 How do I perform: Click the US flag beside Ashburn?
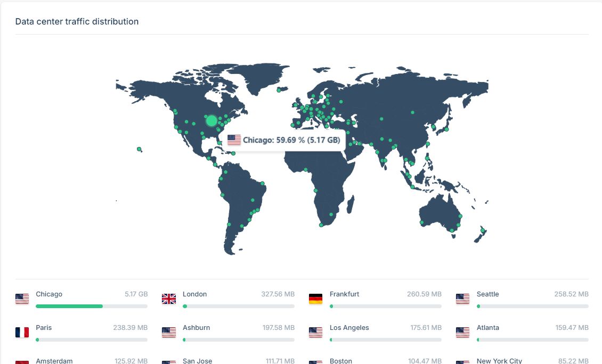click(169, 333)
